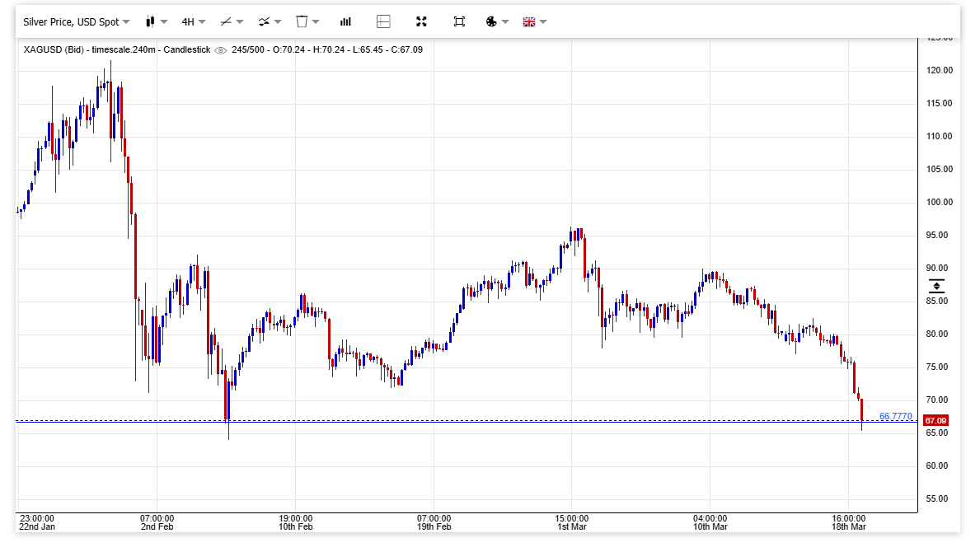Toggle the eye visibility icon for XAGUSD series
Image resolution: width=980 pixels, height=552 pixels.
tap(220, 50)
